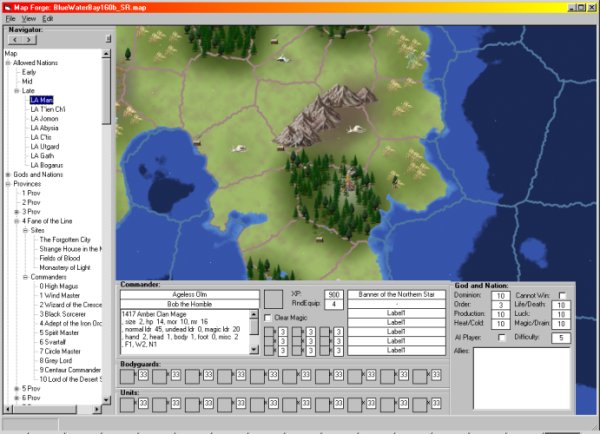600x434 pixels.
Task: Open the File menu
Action: tap(10, 19)
